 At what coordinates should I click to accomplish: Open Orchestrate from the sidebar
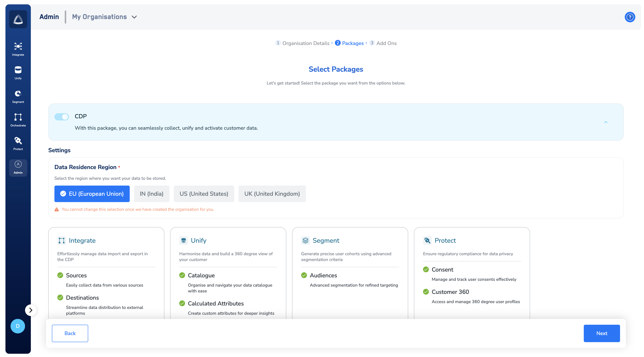18,120
